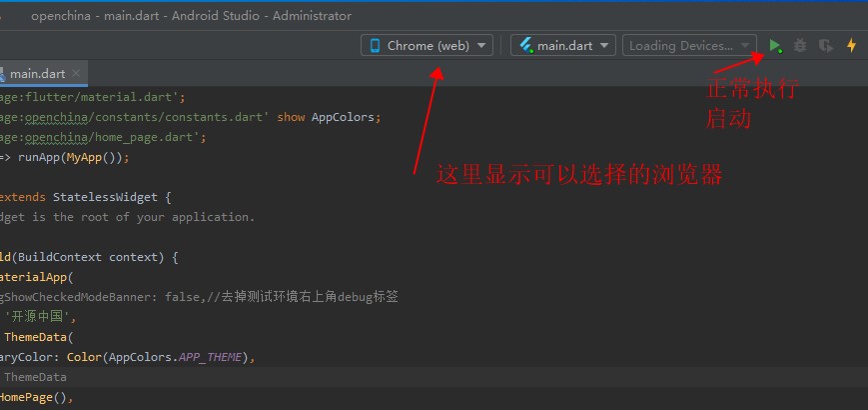Screen dimensions: 868x410
Task: Switch to the main.dart editor tab
Action: 37,74
